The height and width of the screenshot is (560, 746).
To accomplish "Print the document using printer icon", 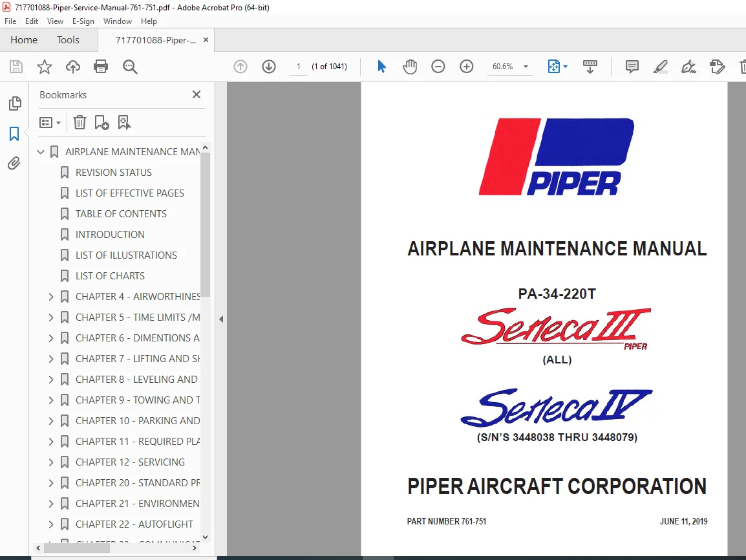I will [101, 67].
